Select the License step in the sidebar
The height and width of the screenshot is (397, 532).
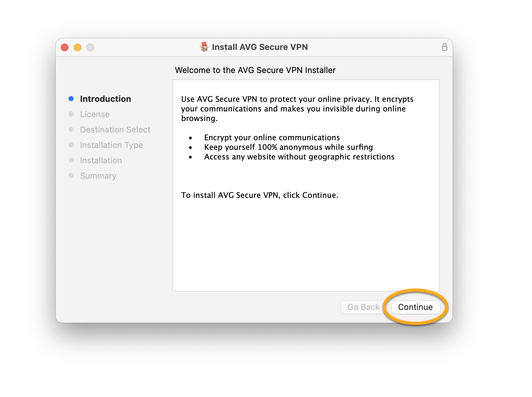(95, 114)
